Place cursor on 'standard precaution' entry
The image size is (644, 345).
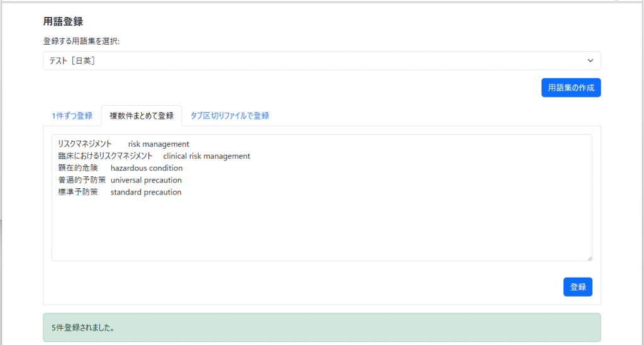(x=146, y=192)
